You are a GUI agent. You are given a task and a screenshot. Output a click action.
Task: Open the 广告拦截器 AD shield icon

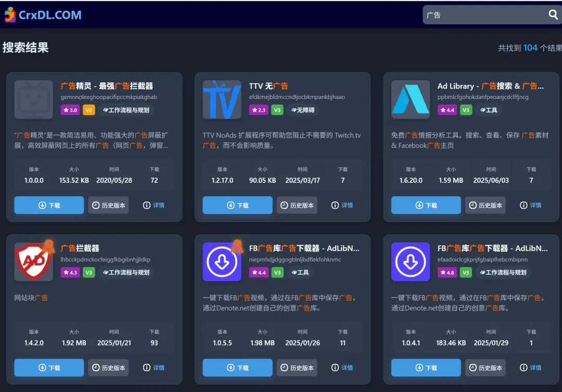pyautogui.click(x=34, y=261)
